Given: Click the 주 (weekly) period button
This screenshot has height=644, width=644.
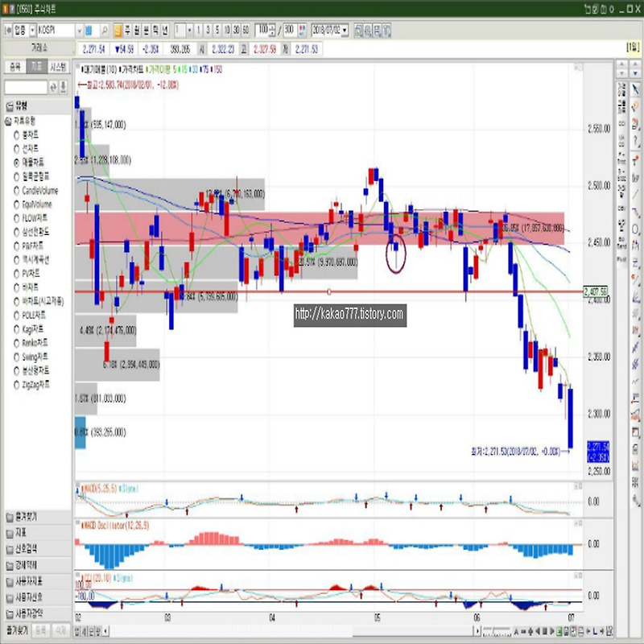Looking at the screenshot, I should (x=126, y=30).
